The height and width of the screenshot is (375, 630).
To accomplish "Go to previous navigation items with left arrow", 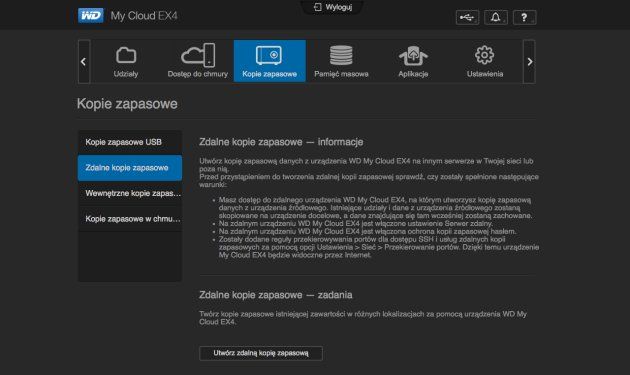I will click(x=84, y=61).
